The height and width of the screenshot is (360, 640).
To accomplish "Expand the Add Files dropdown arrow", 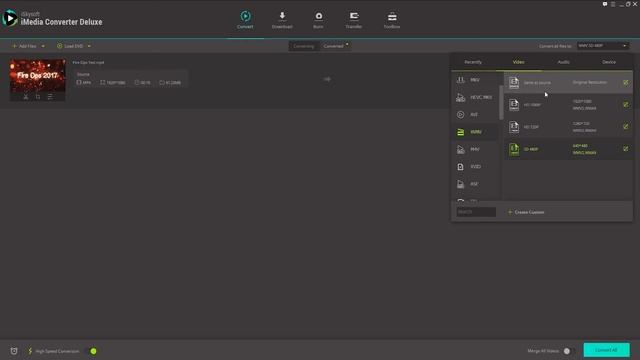I will pos(43,46).
